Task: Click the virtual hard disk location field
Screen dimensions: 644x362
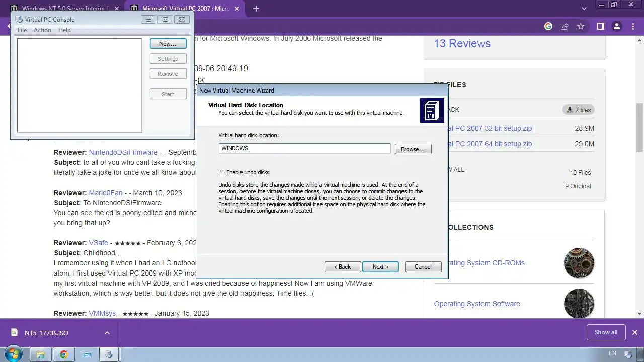Action: point(305,149)
